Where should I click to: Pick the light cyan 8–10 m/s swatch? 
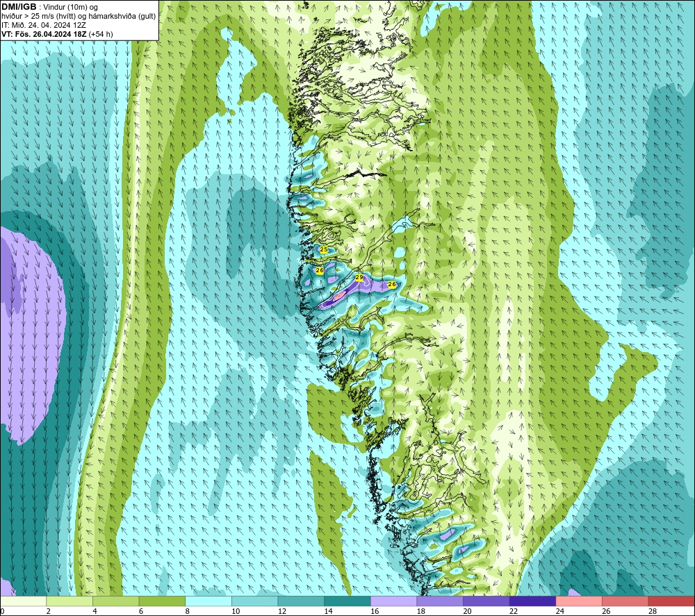pyautogui.click(x=208, y=601)
